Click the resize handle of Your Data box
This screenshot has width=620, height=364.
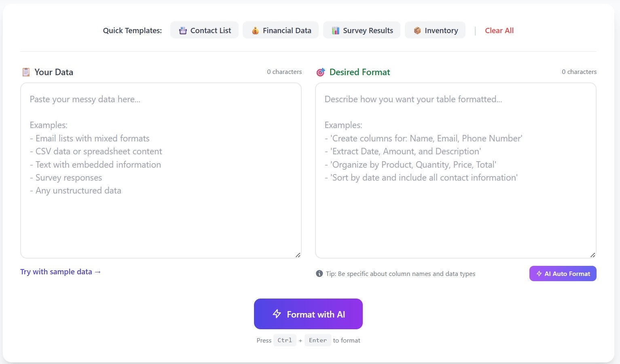[298, 255]
